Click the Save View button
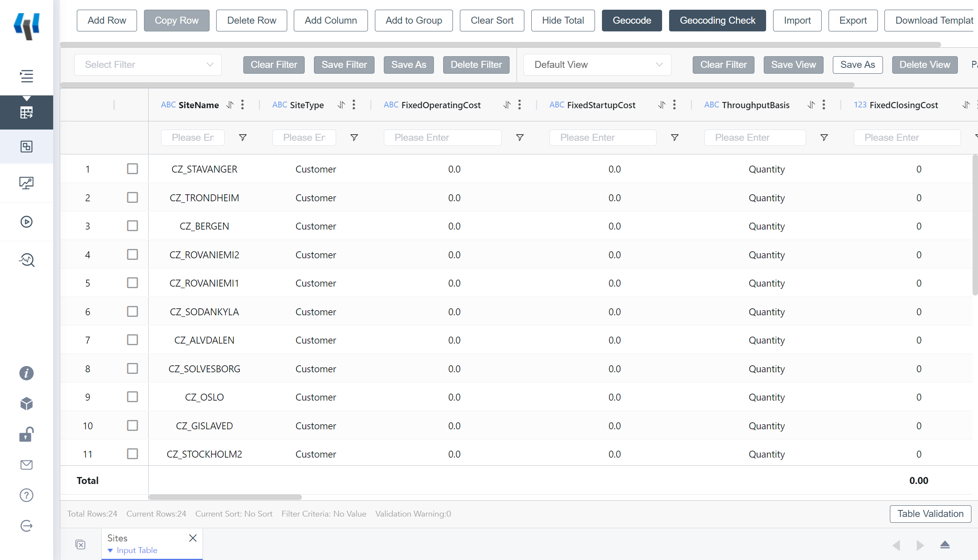 [x=794, y=65]
